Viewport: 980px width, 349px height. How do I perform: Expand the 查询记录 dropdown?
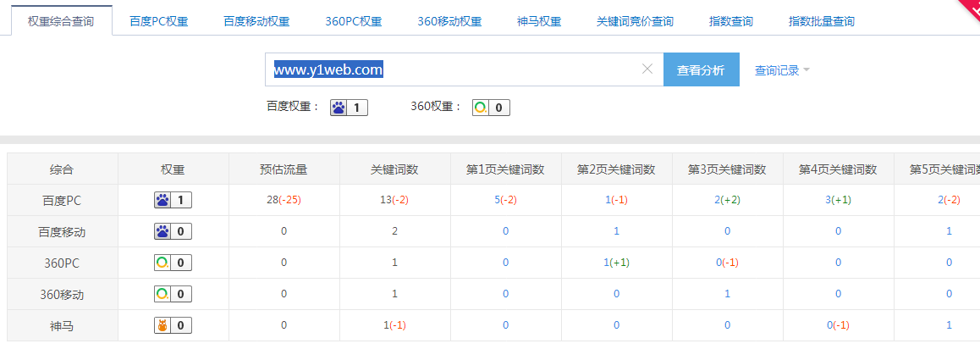[x=782, y=70]
